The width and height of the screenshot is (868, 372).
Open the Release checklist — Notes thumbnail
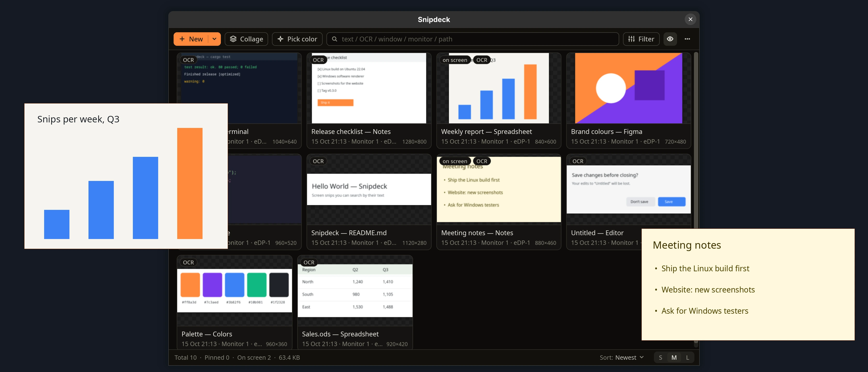[x=369, y=88]
